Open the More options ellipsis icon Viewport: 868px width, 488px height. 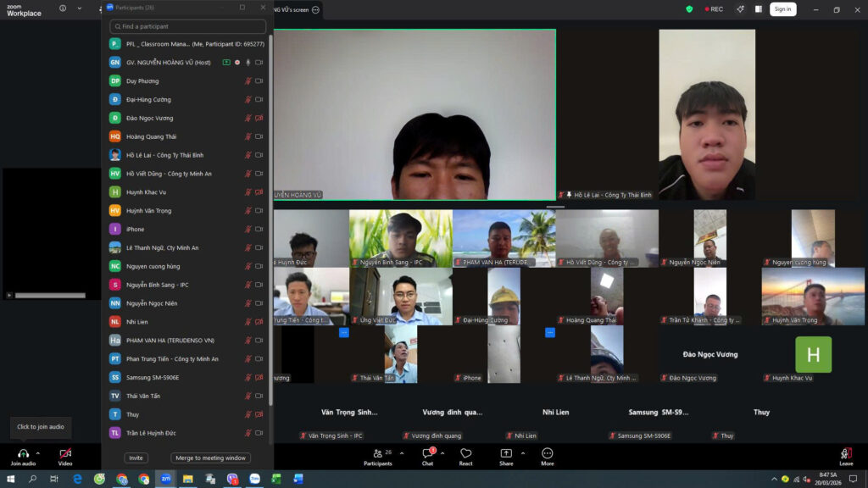tap(548, 454)
